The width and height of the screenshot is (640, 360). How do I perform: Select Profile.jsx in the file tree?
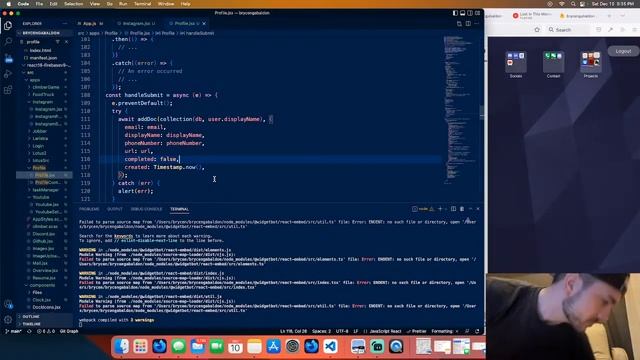click(44, 175)
